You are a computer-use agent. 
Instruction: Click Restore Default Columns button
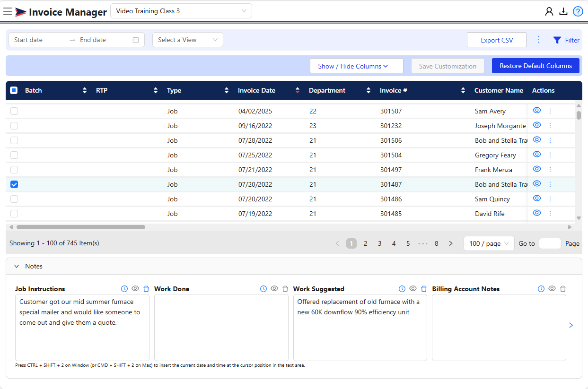tap(535, 66)
